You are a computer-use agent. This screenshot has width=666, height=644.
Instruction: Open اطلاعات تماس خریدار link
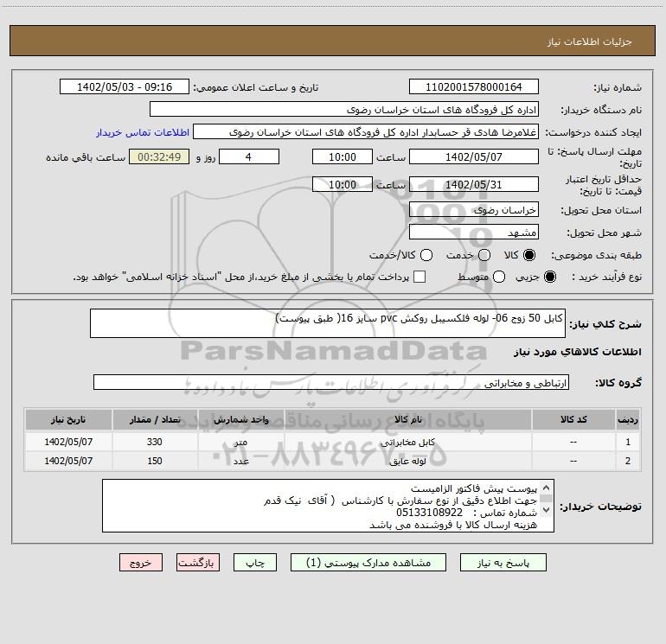point(143,132)
